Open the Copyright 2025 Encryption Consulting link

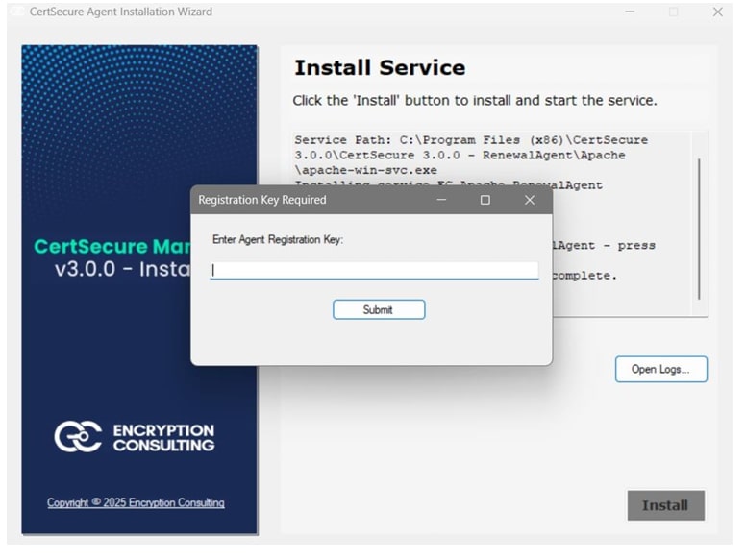click(x=136, y=502)
